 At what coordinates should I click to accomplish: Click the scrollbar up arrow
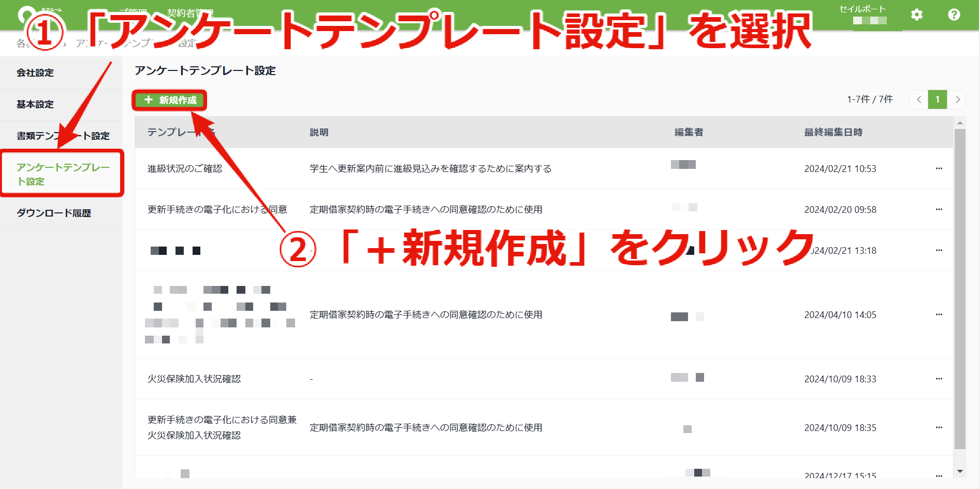960,123
